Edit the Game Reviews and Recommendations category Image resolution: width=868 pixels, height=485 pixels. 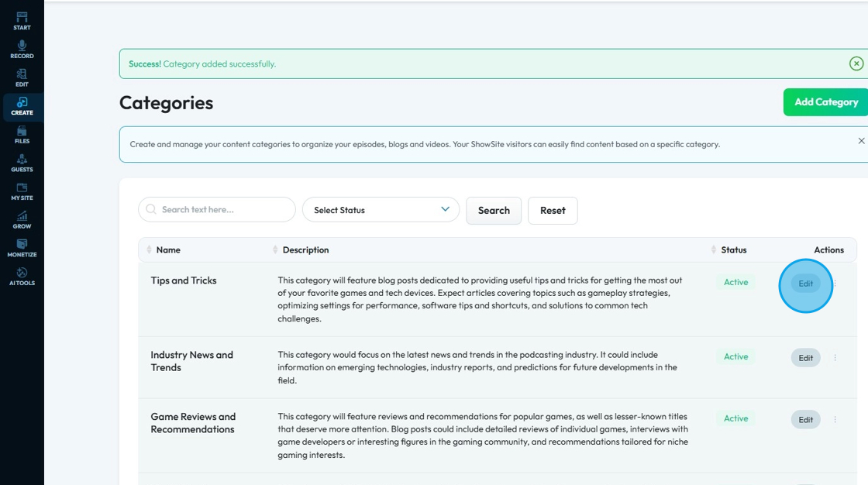click(805, 420)
